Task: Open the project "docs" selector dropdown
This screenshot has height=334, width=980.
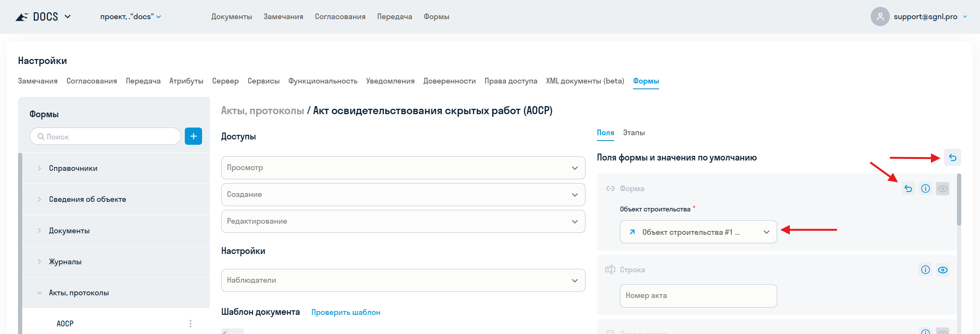Action: coord(130,16)
